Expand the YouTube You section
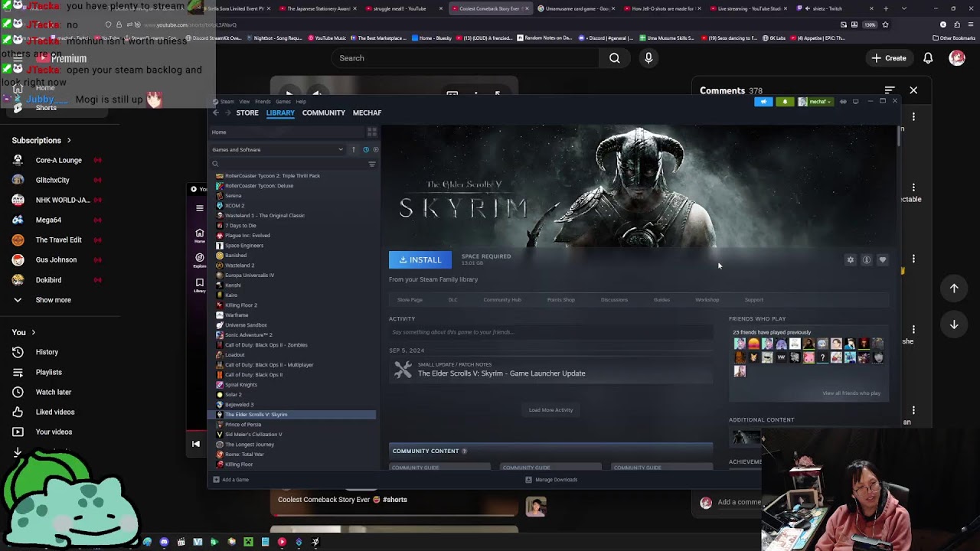980x551 pixels. point(23,332)
